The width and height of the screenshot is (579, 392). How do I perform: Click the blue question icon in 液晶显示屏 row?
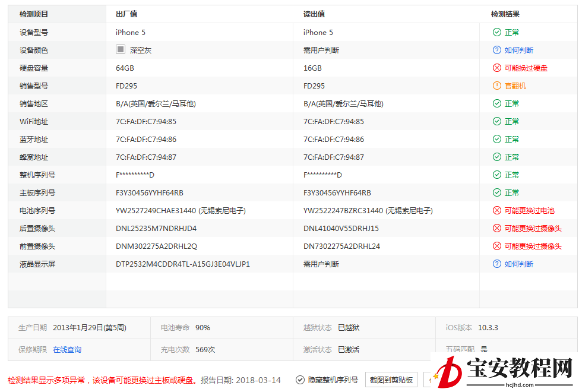point(496,264)
